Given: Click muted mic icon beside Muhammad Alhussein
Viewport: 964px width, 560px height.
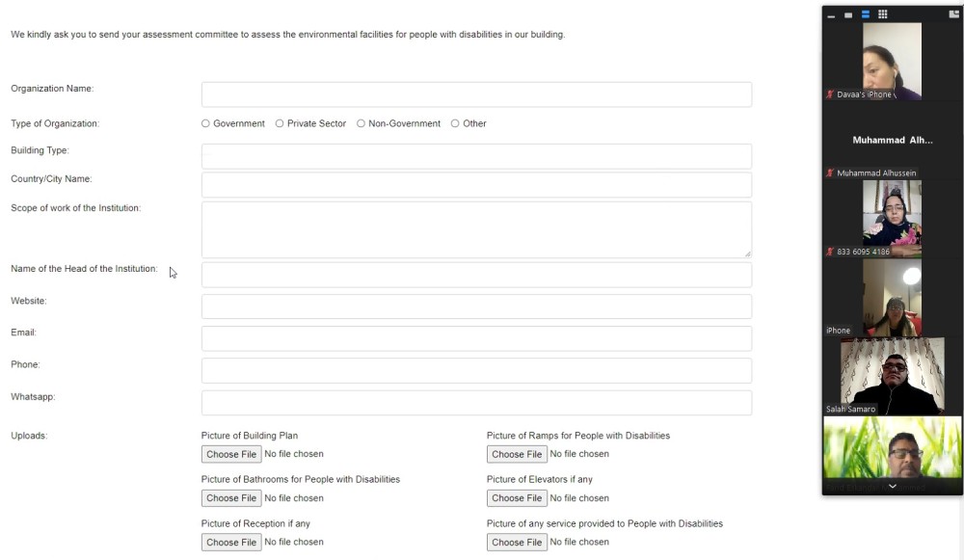Looking at the screenshot, I should [830, 173].
